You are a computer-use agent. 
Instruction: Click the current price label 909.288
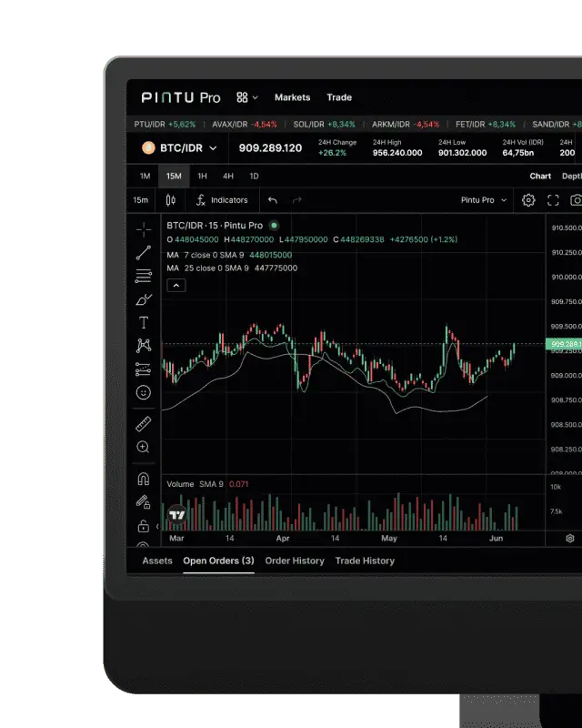[x=564, y=344]
